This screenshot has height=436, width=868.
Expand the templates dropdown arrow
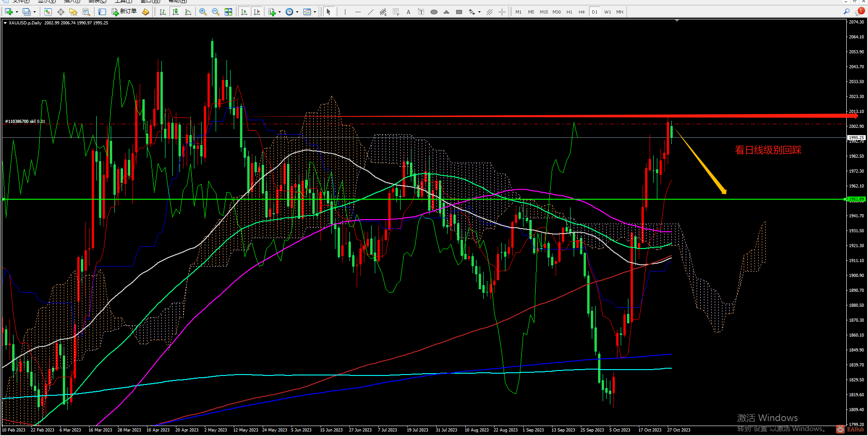[x=315, y=12]
